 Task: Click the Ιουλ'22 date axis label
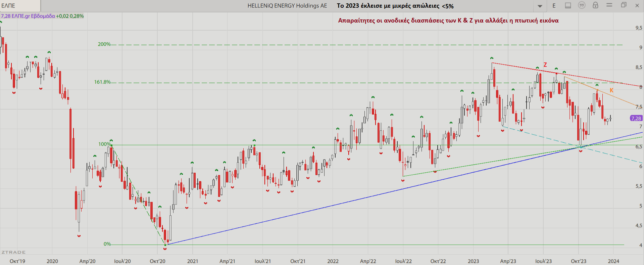403,261
